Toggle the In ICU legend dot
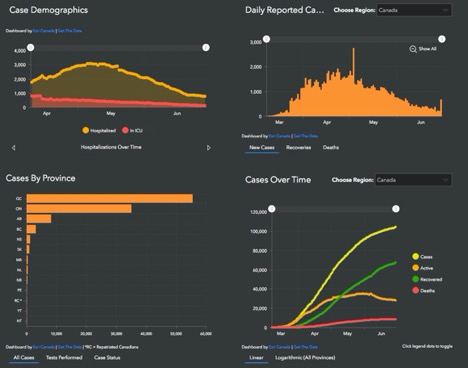468x368 pixels. pos(125,130)
